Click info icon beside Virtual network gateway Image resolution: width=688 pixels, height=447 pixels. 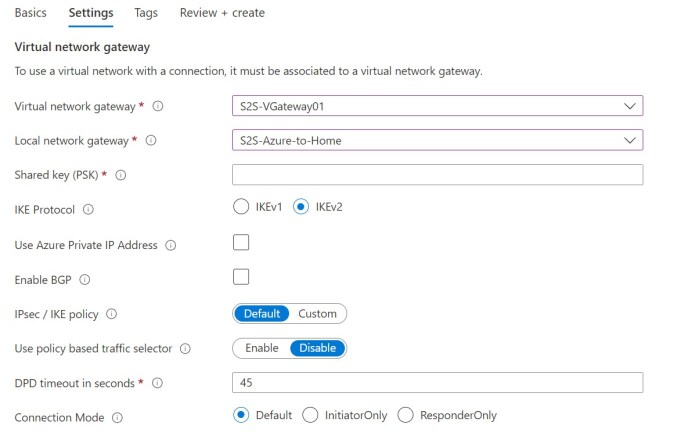pyautogui.click(x=158, y=106)
